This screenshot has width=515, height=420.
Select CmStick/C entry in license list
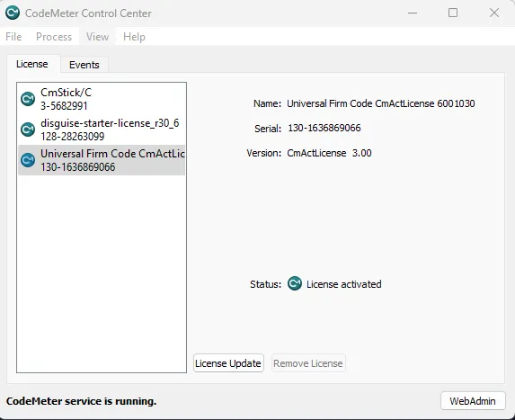(102, 99)
